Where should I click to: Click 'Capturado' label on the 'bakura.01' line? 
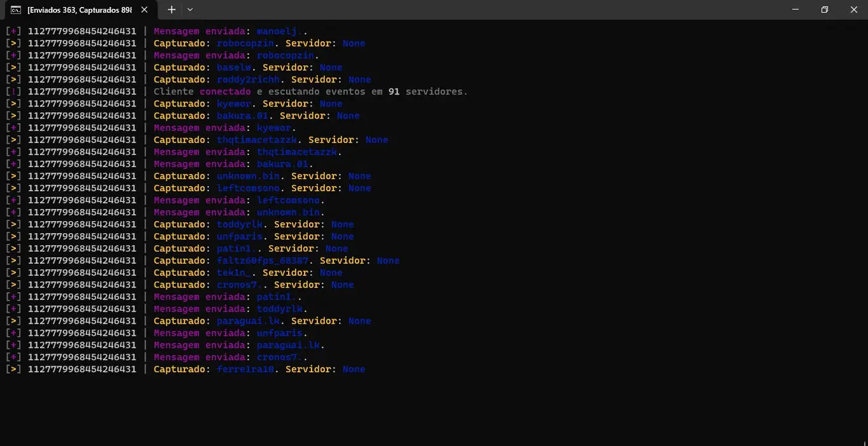coord(178,116)
